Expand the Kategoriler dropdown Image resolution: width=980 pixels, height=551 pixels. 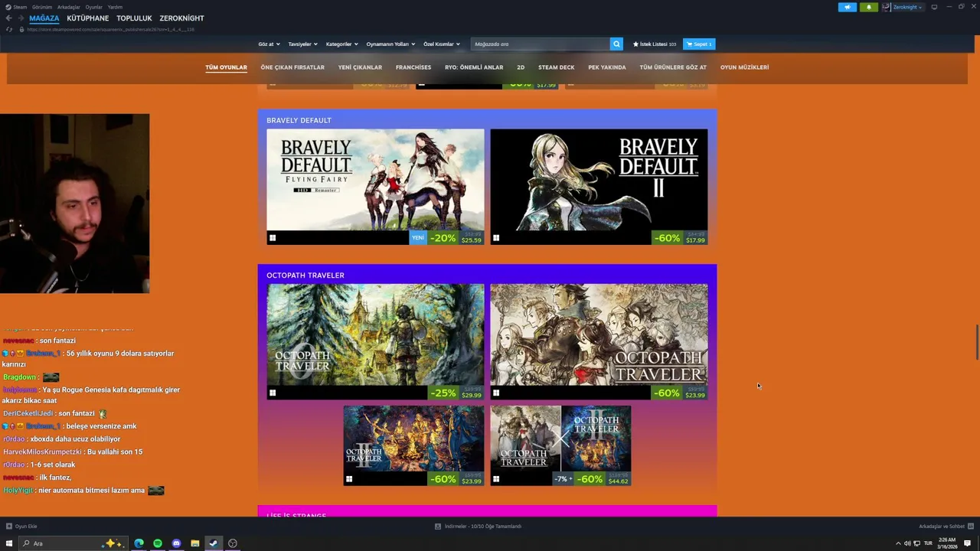point(341,44)
